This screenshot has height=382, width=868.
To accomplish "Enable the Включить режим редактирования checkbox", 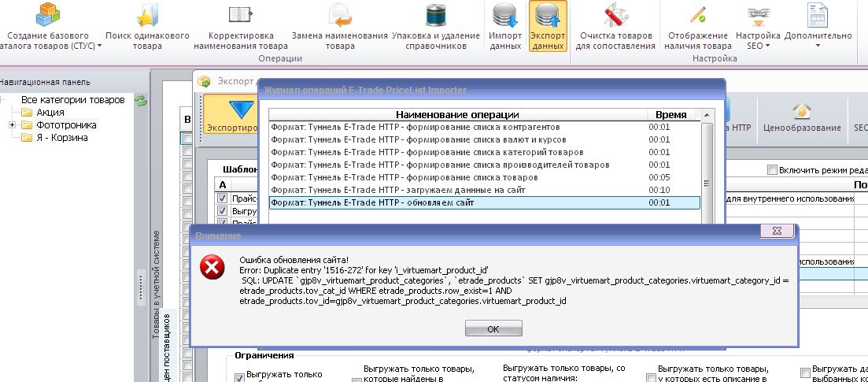I will pos(772,170).
